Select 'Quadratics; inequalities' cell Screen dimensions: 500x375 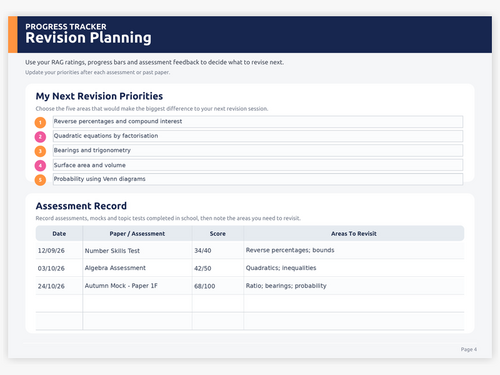(x=354, y=268)
